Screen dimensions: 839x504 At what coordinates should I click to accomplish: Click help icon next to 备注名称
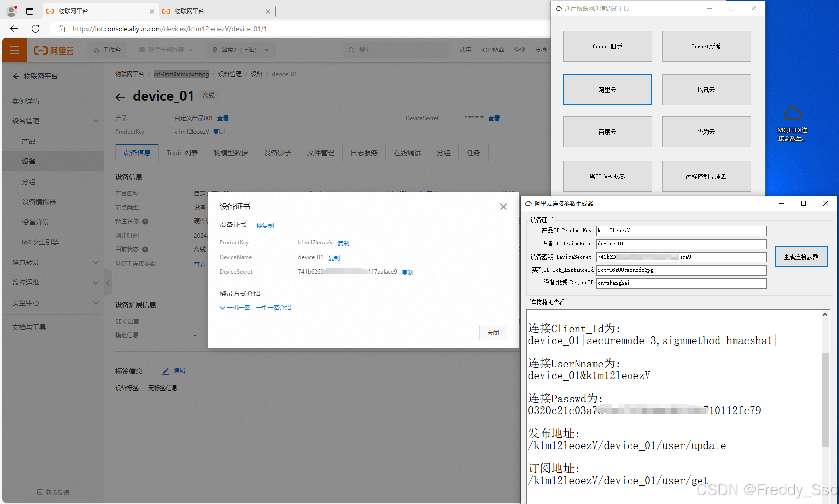click(x=145, y=221)
